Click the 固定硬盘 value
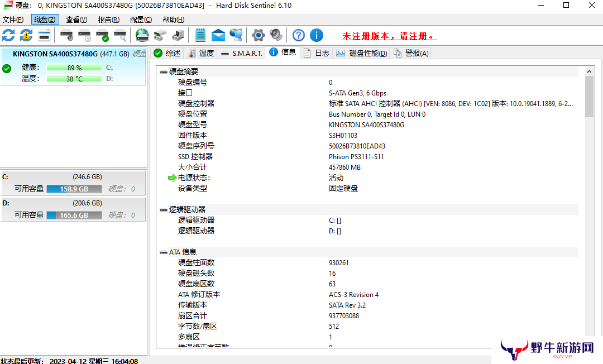 [343, 188]
